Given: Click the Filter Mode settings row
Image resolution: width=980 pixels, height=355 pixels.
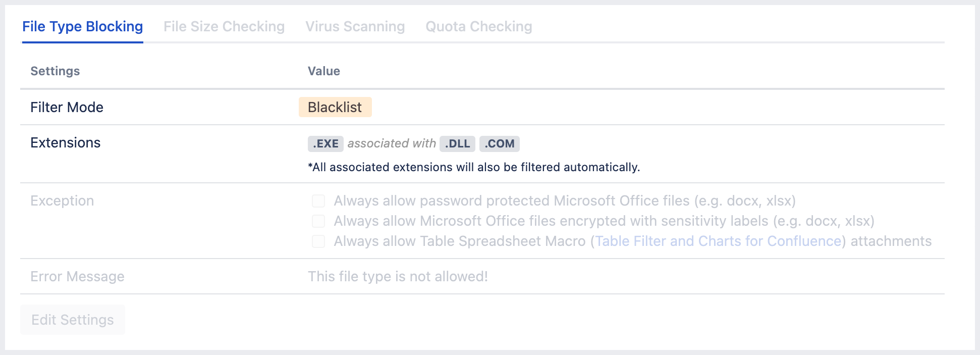Looking at the screenshot, I should [x=66, y=107].
